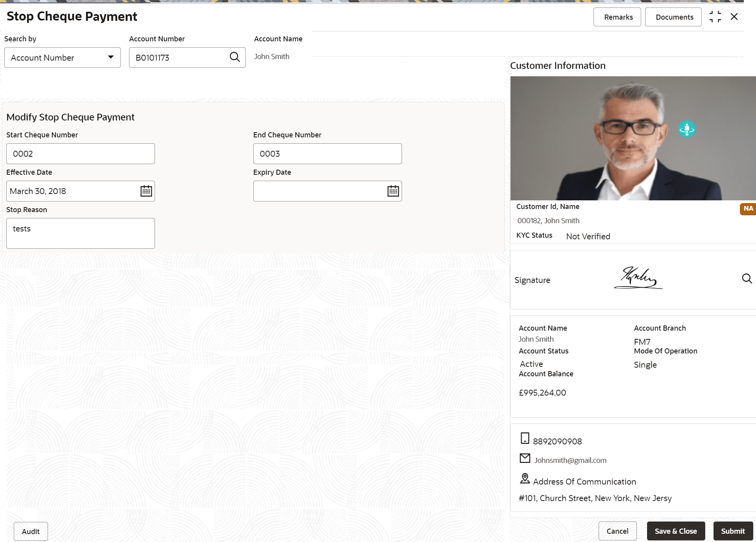Click the signature zoom magnifier icon
756x542 pixels.
[747, 279]
